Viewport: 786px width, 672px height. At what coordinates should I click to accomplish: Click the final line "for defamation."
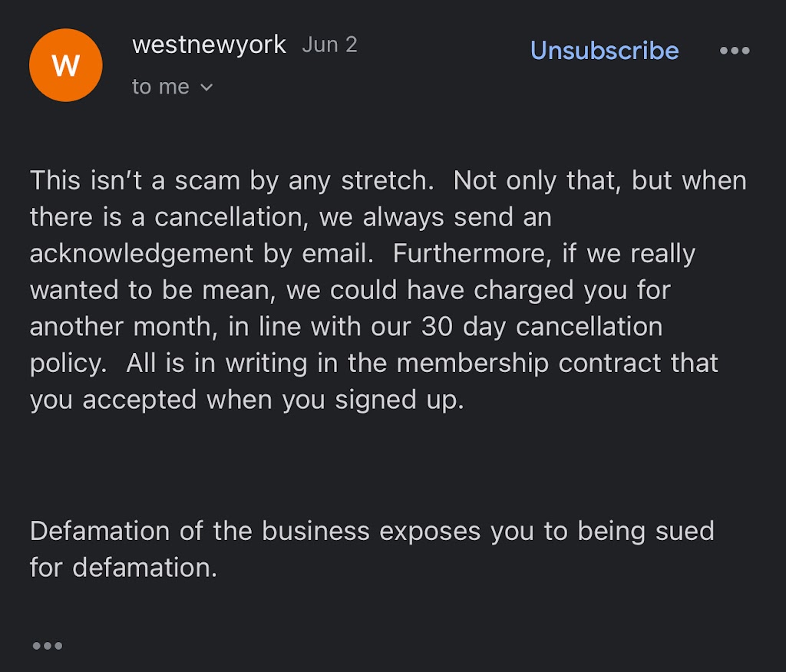pos(124,568)
